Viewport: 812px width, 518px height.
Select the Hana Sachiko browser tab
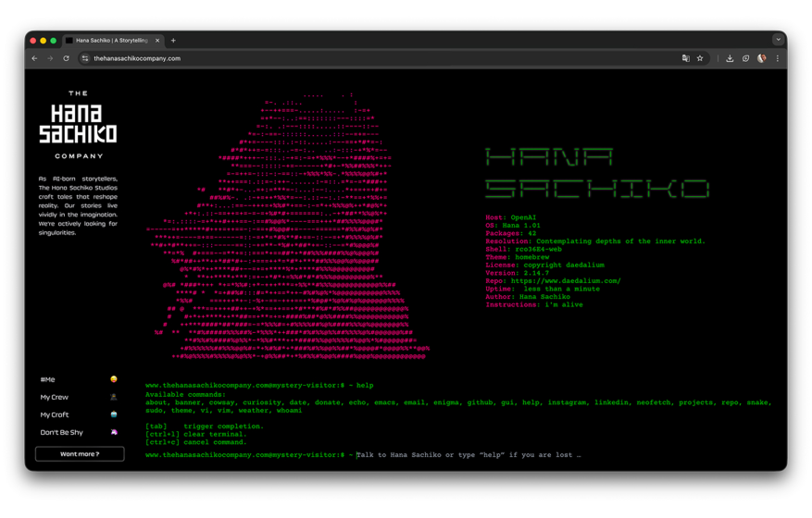point(111,41)
